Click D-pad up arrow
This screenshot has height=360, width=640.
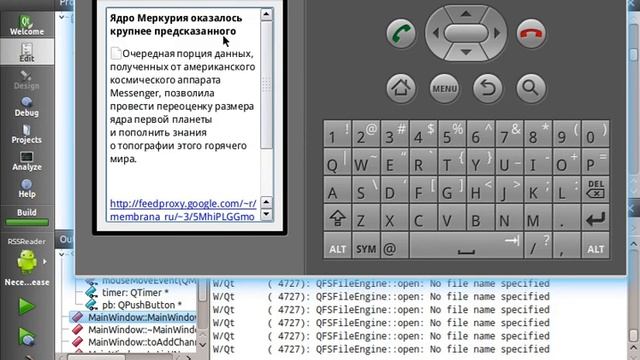coord(466,13)
